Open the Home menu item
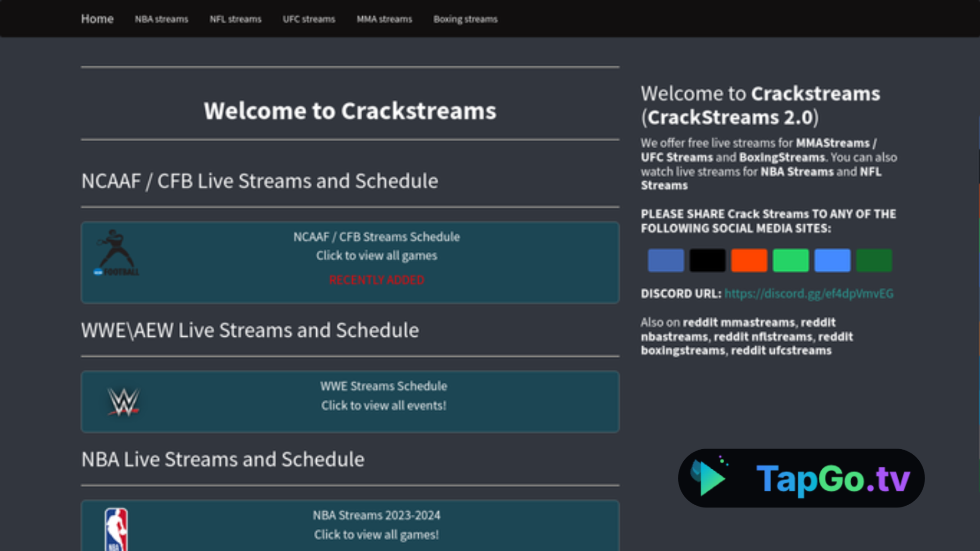The image size is (980, 551). click(97, 19)
